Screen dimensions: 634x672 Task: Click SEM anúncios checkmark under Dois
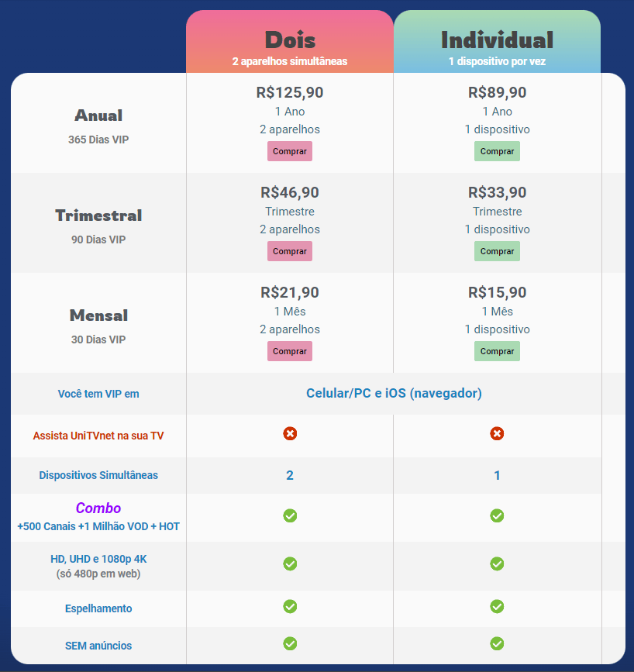tap(290, 643)
